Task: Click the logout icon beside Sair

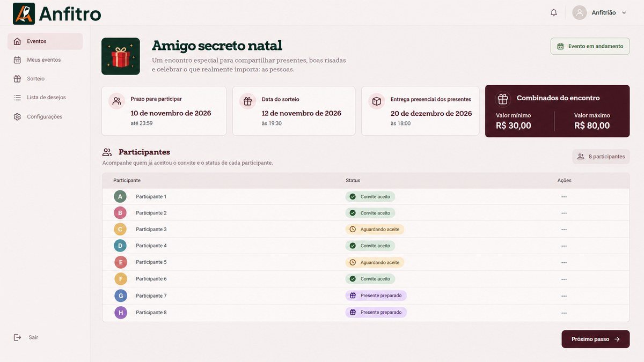Action: [x=17, y=337]
